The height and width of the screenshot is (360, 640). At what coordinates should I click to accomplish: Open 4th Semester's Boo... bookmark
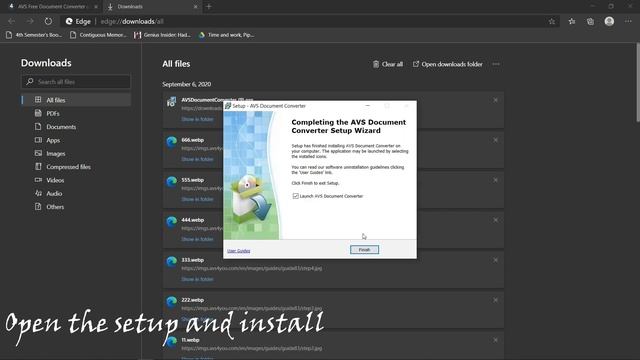pos(34,35)
